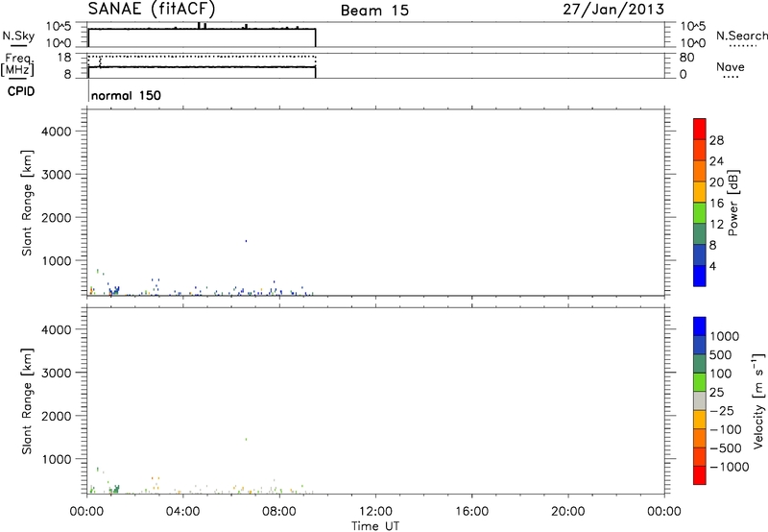The image size is (768, 532).
Task: Select the 24–28 dB orange-red Power swatch
Action: (700, 150)
